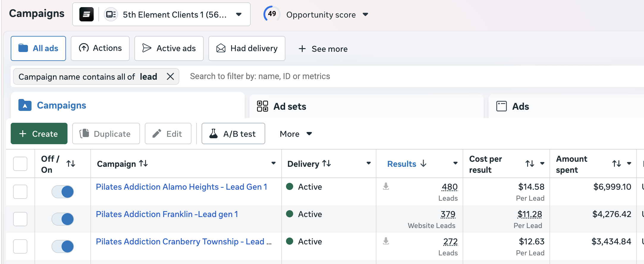Toggle off the Alamo Heights campaign
Screen dimensions: 644x264
coord(63,192)
